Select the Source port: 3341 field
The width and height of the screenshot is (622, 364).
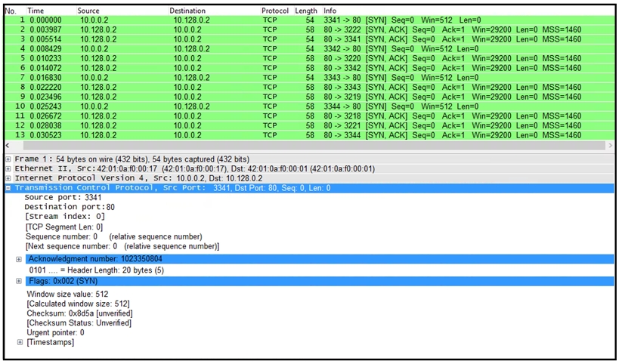click(x=63, y=197)
